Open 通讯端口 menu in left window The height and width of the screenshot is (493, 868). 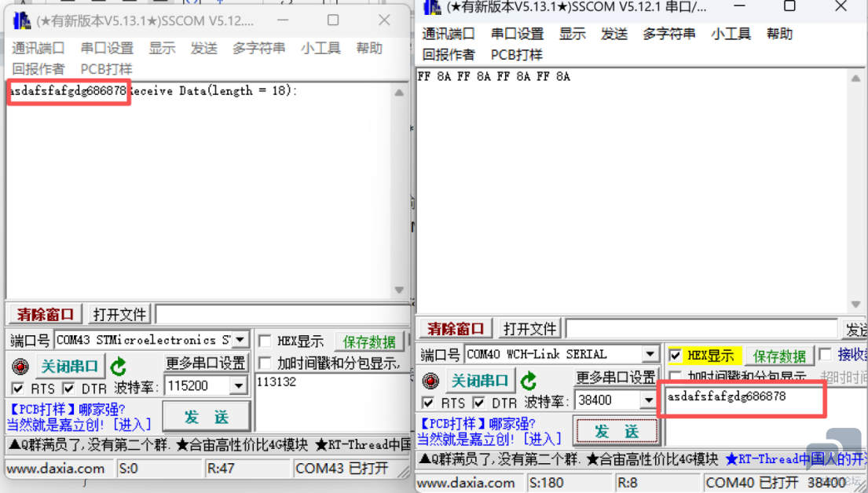pyautogui.click(x=38, y=48)
